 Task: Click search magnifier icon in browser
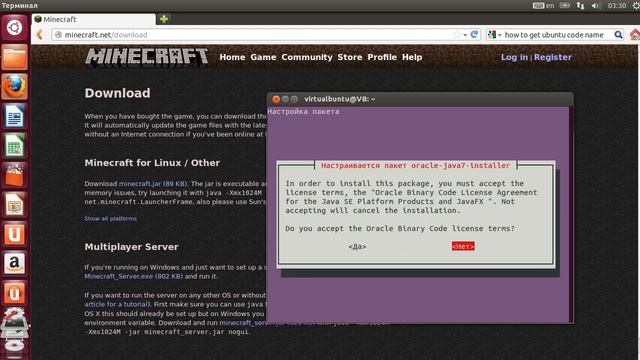point(618,35)
